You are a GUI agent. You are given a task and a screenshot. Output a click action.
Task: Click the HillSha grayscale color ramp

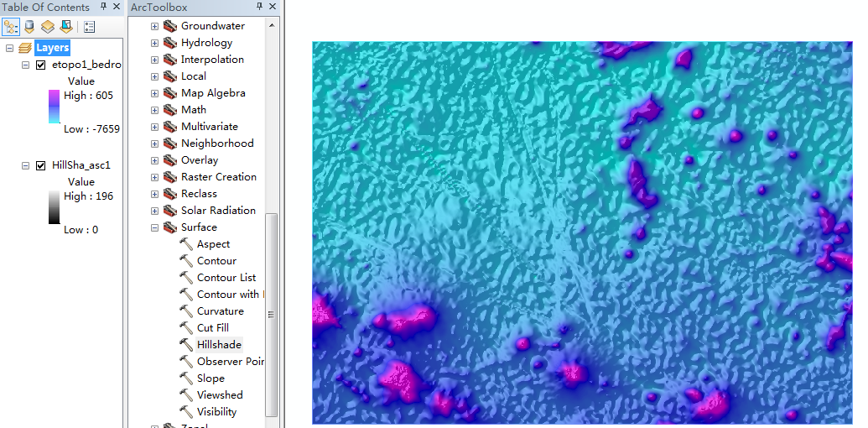point(55,207)
